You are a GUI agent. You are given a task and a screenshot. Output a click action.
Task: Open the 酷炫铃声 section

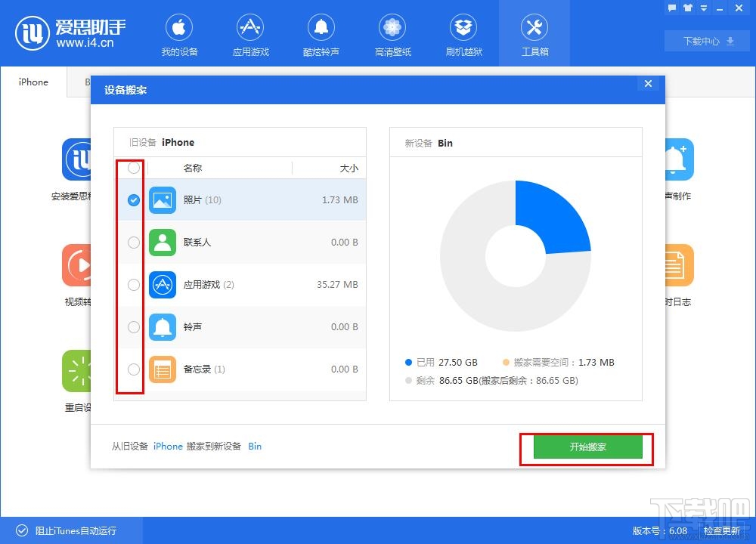[x=321, y=34]
